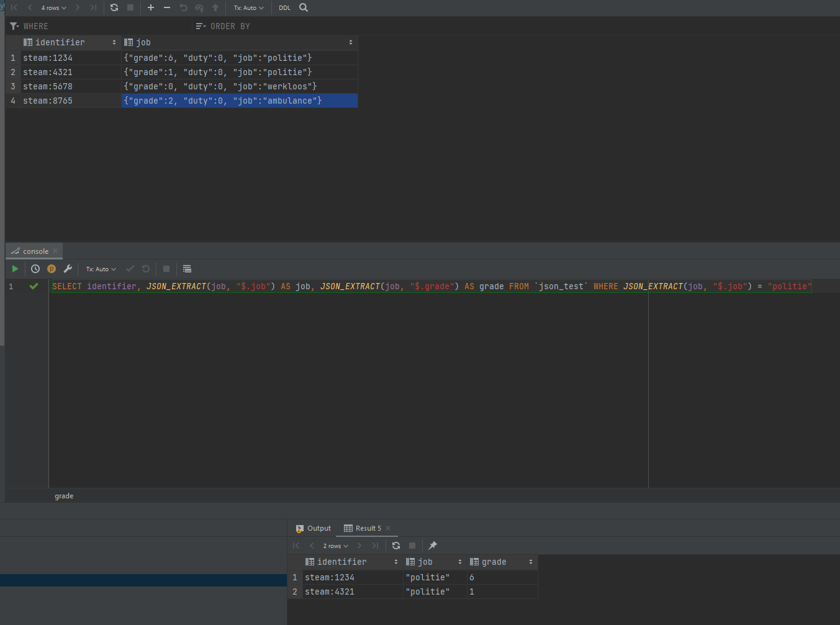
Task: Open console Tx: Auto transaction dropdown
Action: pos(101,269)
